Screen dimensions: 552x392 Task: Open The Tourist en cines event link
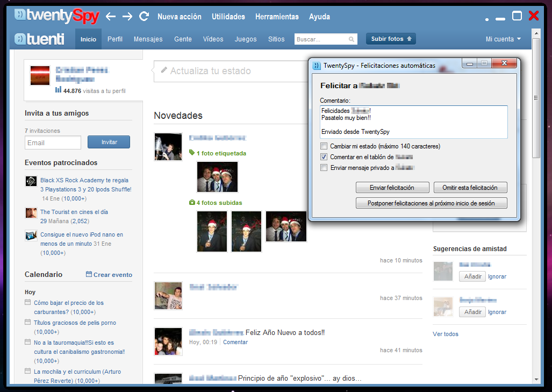tap(74, 212)
